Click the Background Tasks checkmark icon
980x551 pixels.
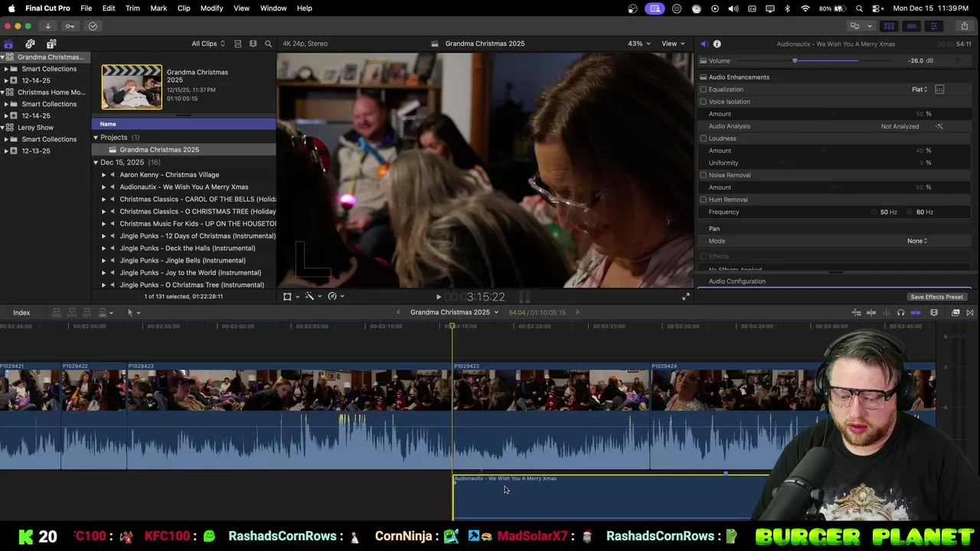click(93, 26)
